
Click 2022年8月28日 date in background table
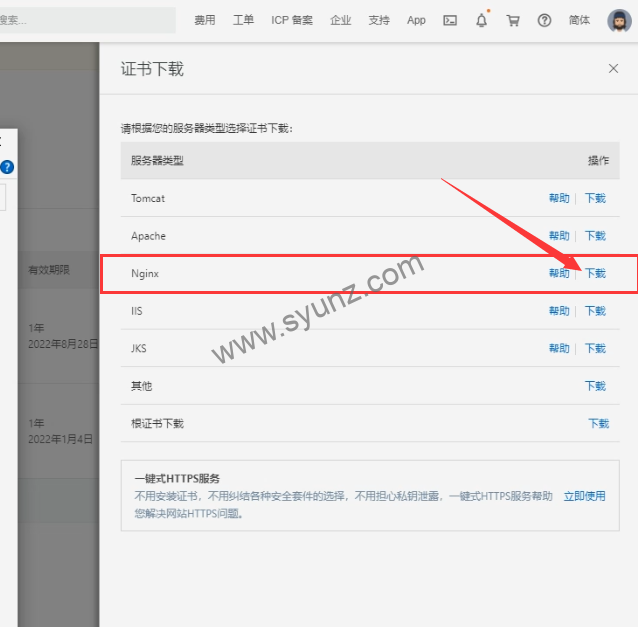63,344
